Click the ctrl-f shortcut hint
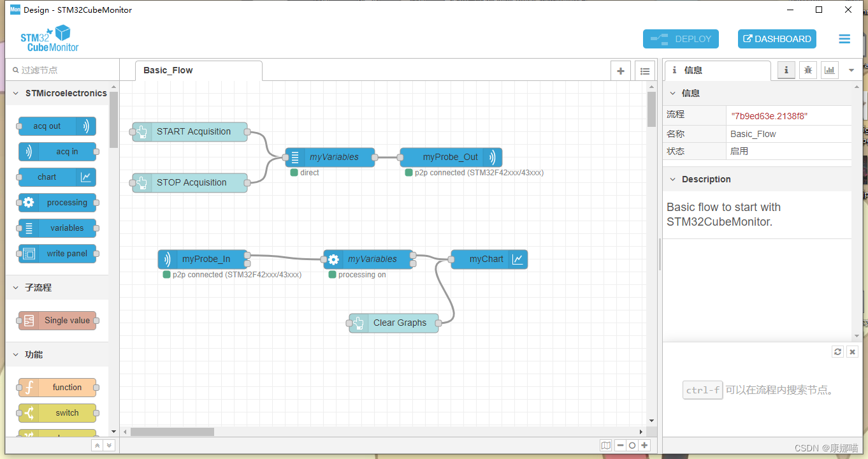868x459 pixels. coord(702,390)
